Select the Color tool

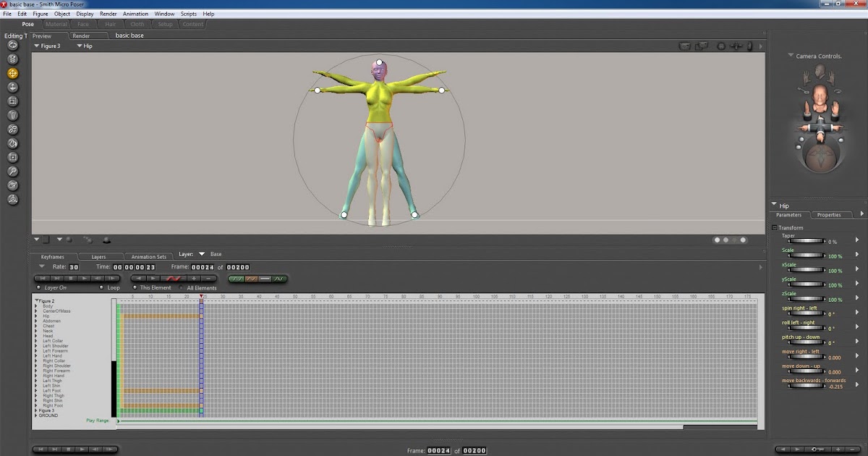[x=13, y=143]
